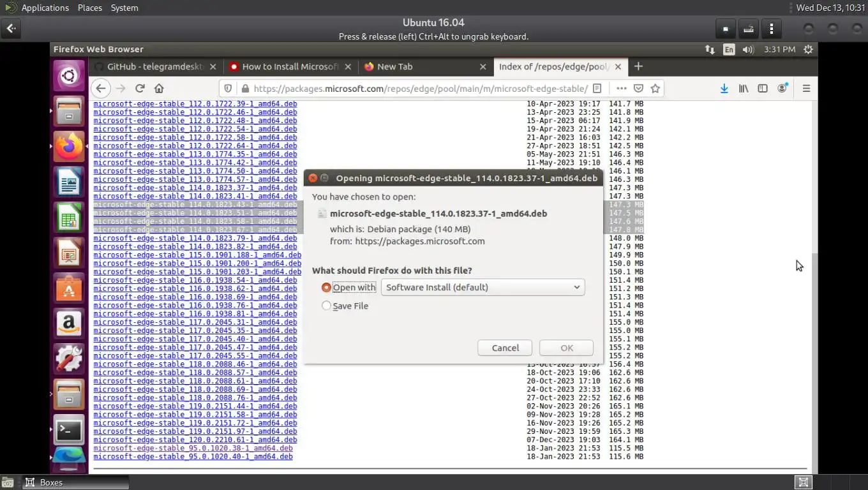Bookmark this page with star icon
Screen dimensions: 868x490
(655, 89)
